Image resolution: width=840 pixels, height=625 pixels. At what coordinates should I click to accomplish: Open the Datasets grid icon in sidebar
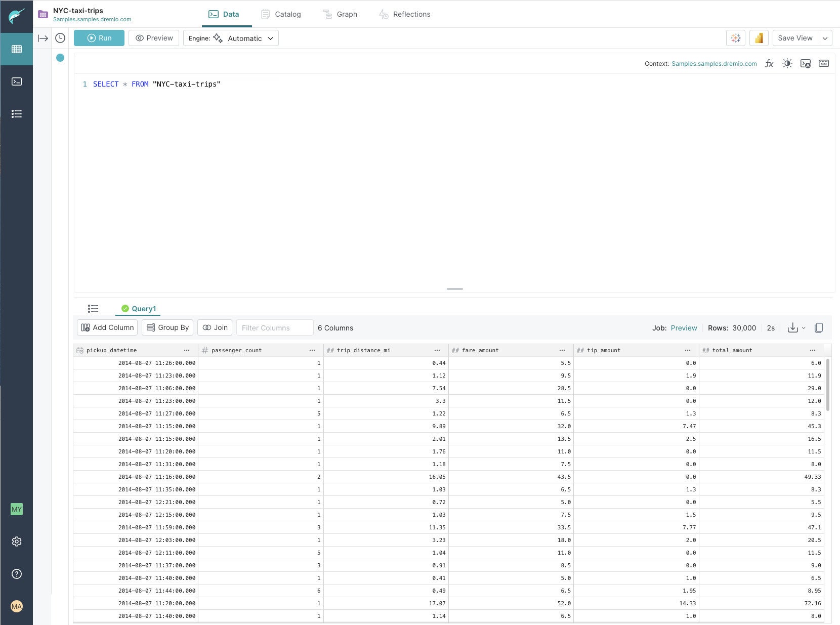point(17,49)
